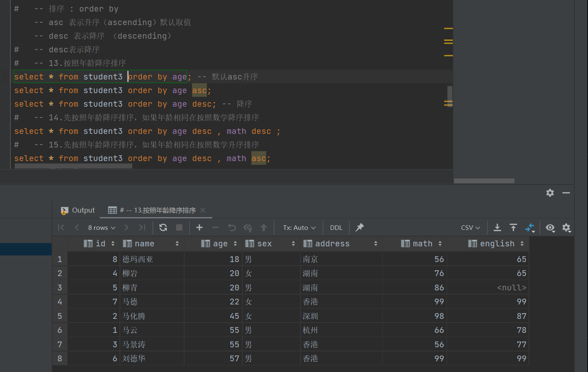Screen dimensions: 588x372
Task: Go to next page of results
Action: 127,227
